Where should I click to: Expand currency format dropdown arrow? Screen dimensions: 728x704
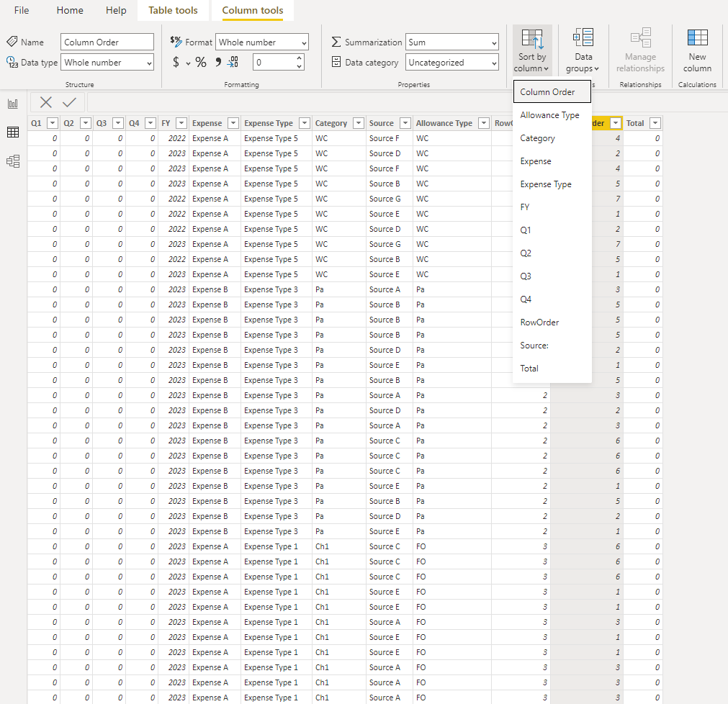[x=188, y=63]
